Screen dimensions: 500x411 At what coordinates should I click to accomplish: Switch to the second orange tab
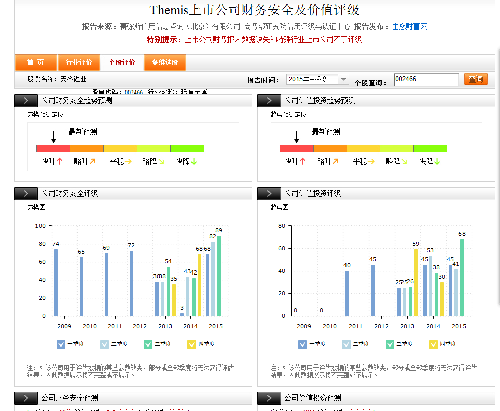pos(79,62)
